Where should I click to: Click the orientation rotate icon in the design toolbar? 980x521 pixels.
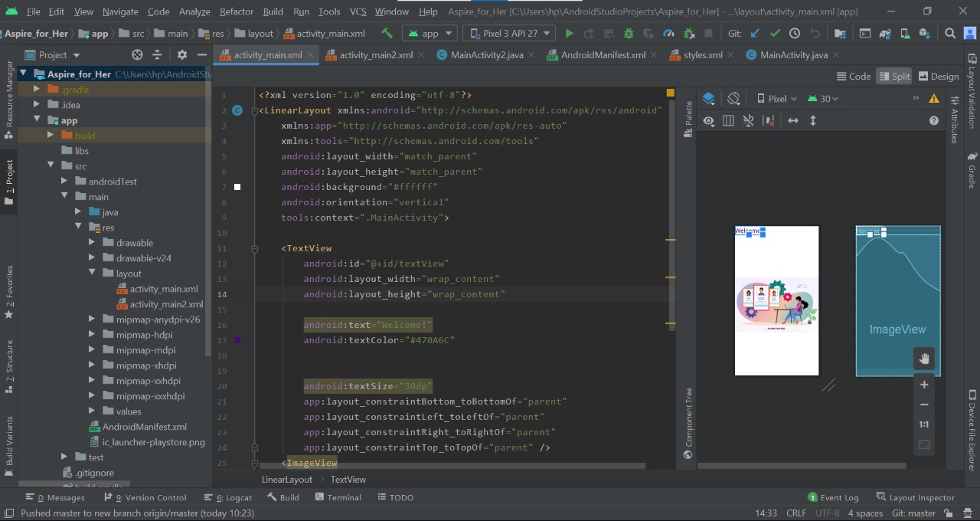click(x=733, y=98)
